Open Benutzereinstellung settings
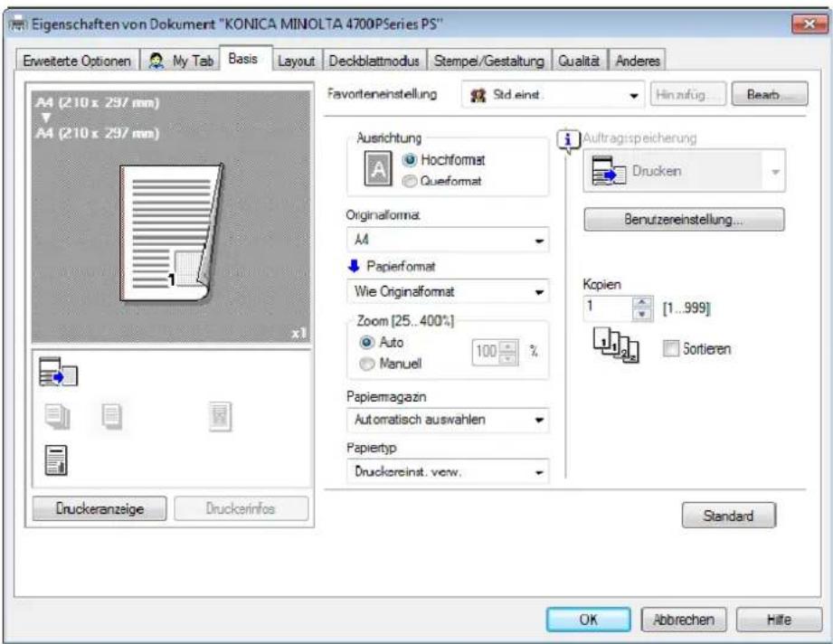 684,220
